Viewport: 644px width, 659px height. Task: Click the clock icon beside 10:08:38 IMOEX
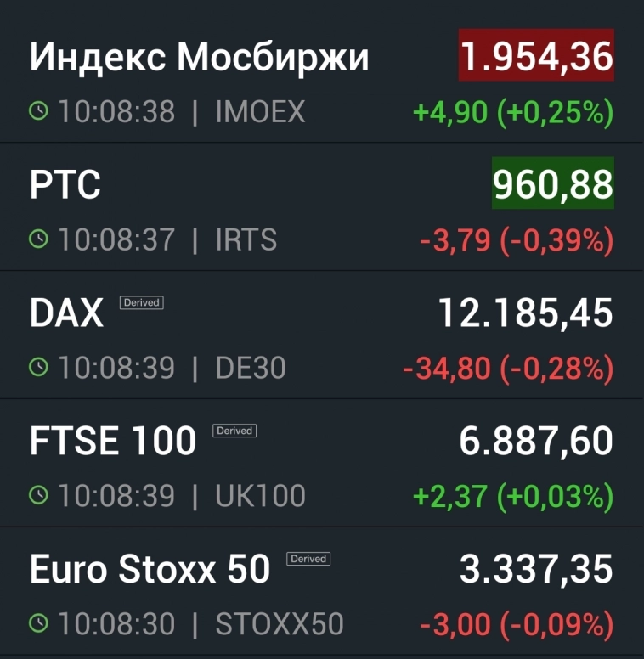click(39, 111)
